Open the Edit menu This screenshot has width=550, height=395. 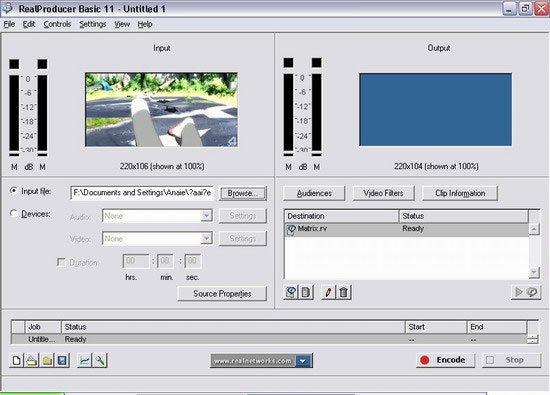point(29,24)
